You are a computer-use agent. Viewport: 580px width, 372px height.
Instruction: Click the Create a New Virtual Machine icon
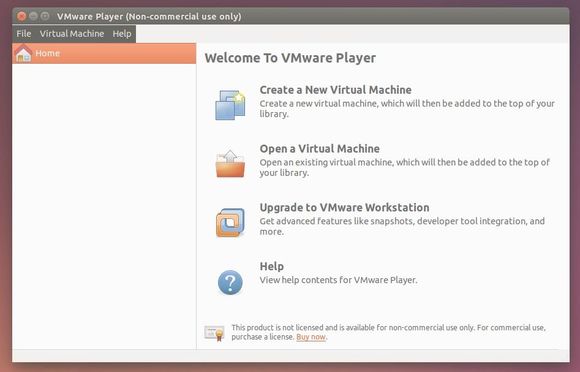(230, 105)
